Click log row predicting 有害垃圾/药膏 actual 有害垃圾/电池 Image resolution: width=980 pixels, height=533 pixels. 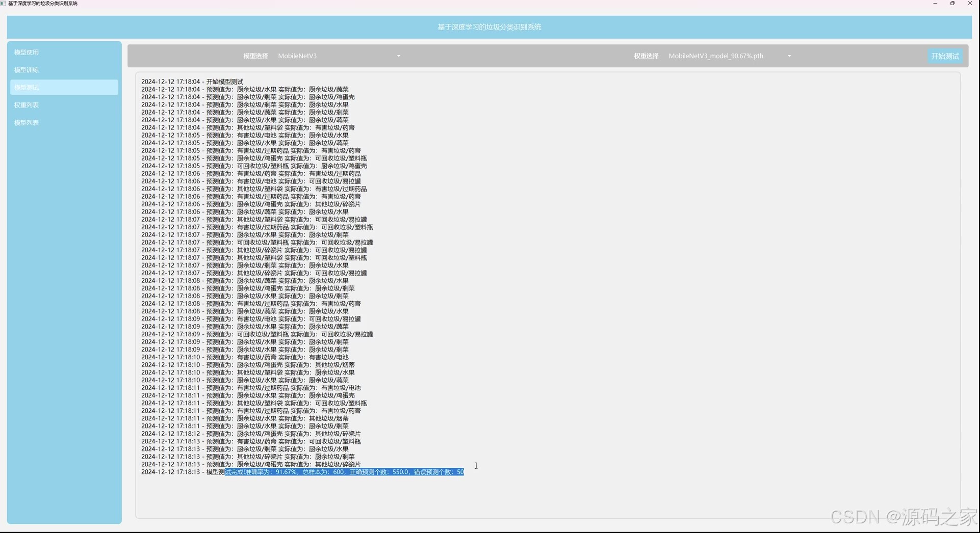[x=245, y=357]
